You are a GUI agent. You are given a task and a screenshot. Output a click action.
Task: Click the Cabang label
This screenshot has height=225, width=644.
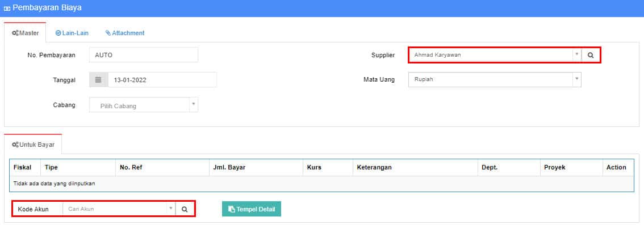click(64, 105)
